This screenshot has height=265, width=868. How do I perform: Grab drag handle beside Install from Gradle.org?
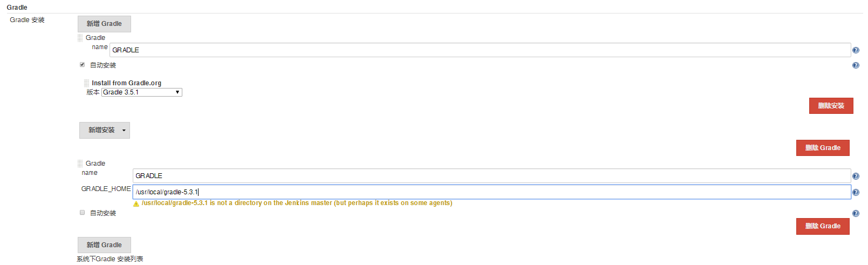[x=86, y=83]
